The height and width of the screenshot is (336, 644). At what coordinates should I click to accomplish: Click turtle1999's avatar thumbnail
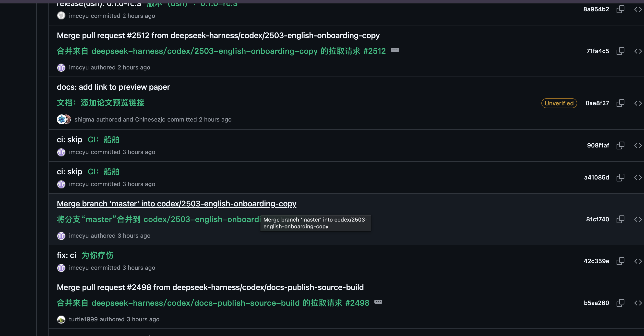click(x=61, y=320)
